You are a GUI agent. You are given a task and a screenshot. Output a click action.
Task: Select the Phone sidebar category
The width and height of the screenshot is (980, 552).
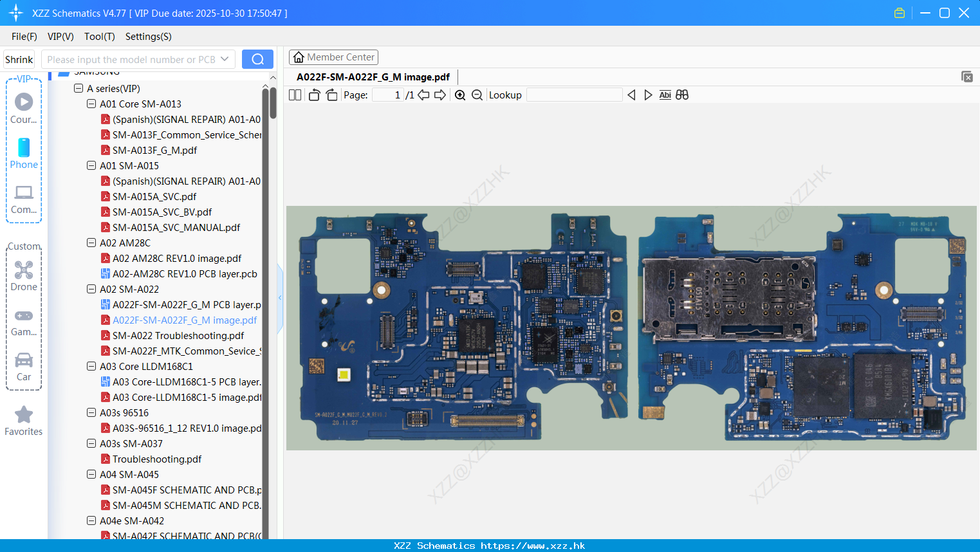point(24,153)
